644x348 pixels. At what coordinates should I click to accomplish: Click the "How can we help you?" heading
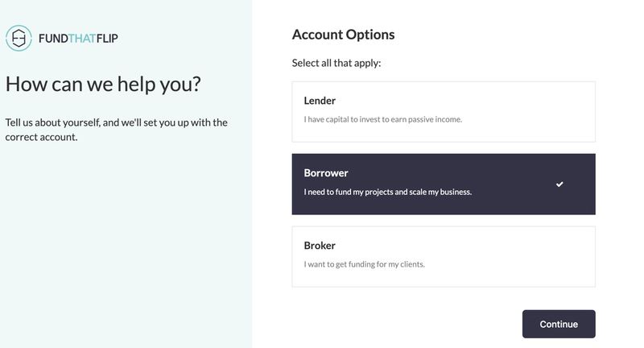coord(103,84)
